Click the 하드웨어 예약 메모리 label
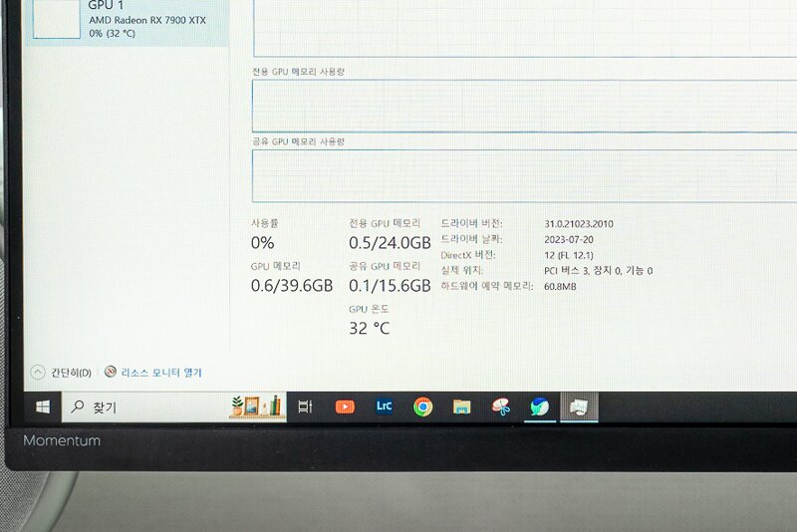Viewport: 797px width, 532px height. tap(487, 286)
